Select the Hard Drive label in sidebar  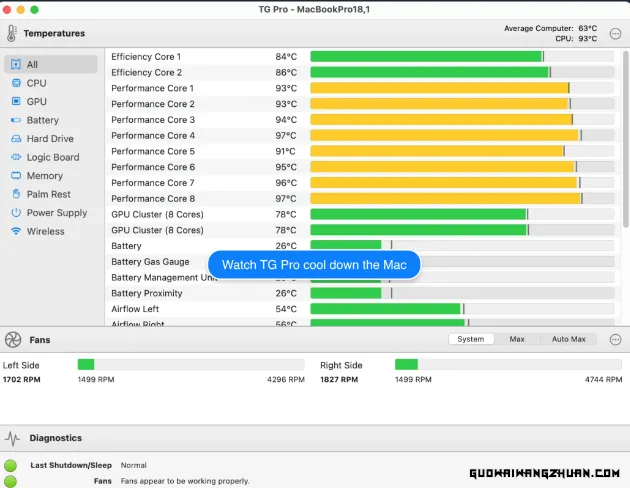[50, 139]
